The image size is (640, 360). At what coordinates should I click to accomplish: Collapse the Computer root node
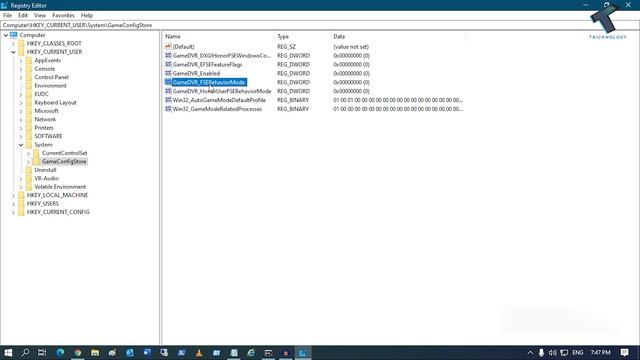6,35
